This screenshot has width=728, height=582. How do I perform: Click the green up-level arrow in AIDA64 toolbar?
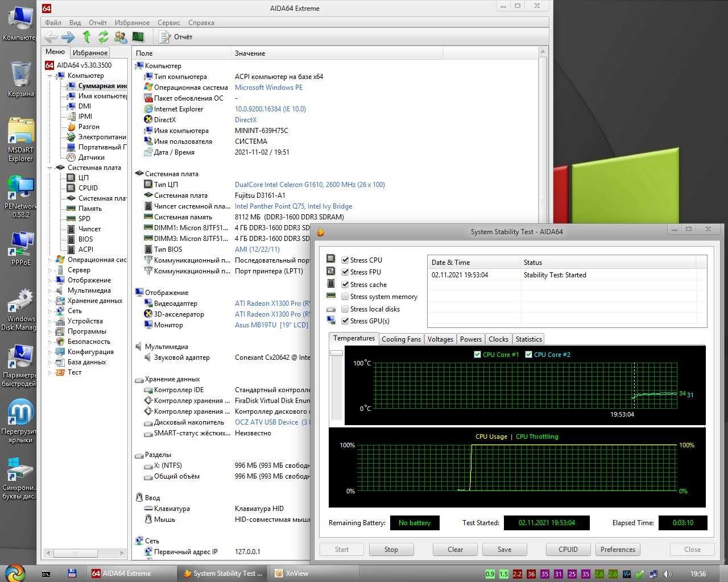86,37
